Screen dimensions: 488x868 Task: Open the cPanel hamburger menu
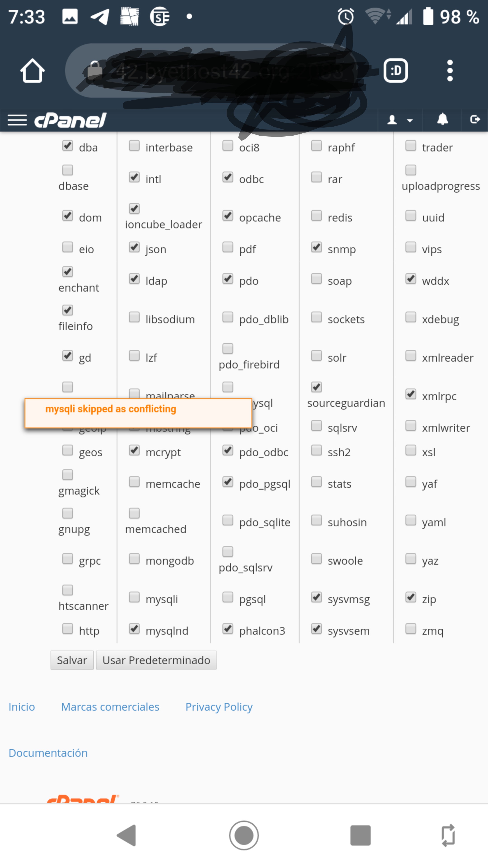pos(17,120)
